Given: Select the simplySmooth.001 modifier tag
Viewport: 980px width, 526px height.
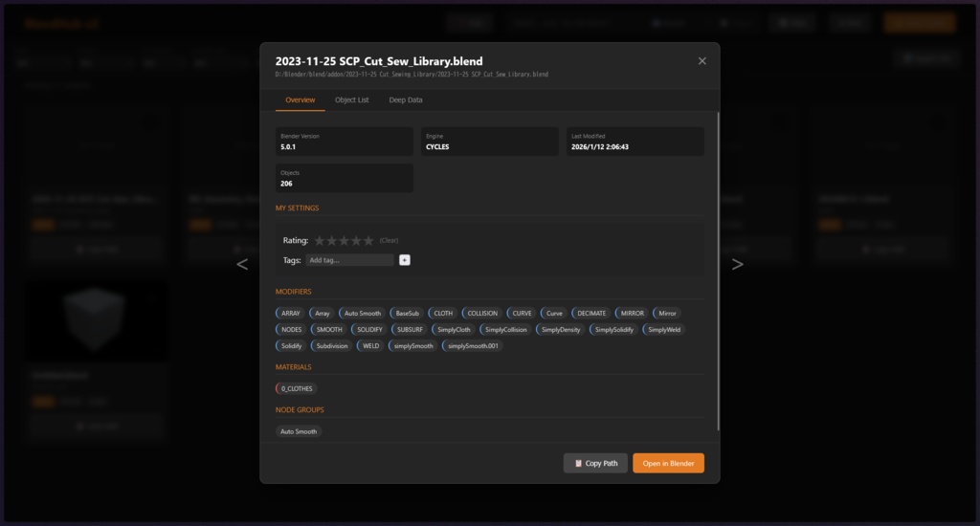Looking at the screenshot, I should click(x=473, y=345).
